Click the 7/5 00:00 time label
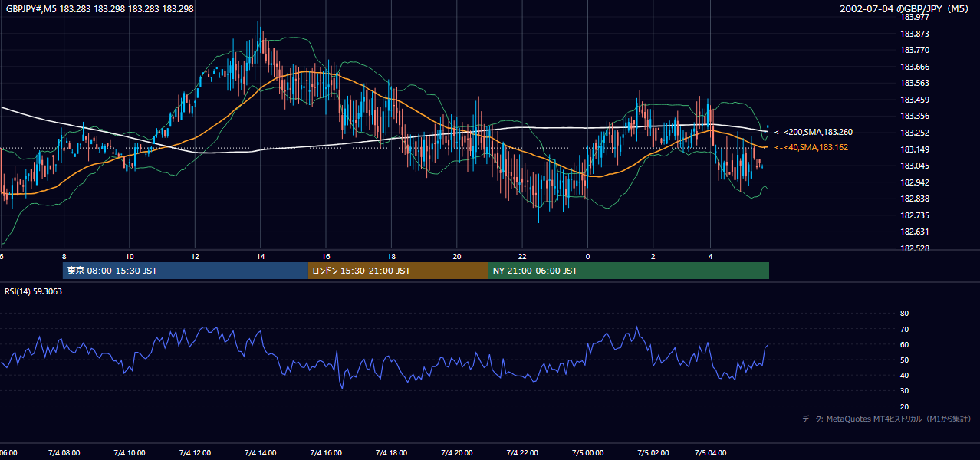980x460 pixels. (588, 453)
